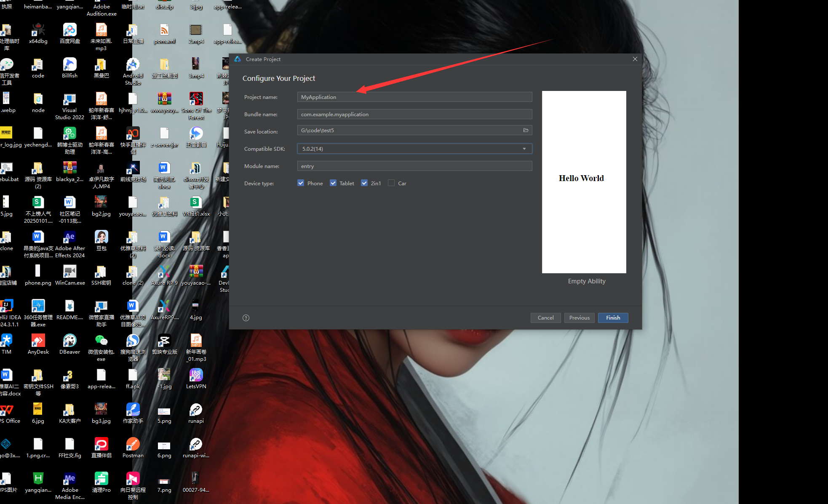Launch IntelliJ IDEA 2024.3.1.1
The image size is (828, 504).
[8, 306]
